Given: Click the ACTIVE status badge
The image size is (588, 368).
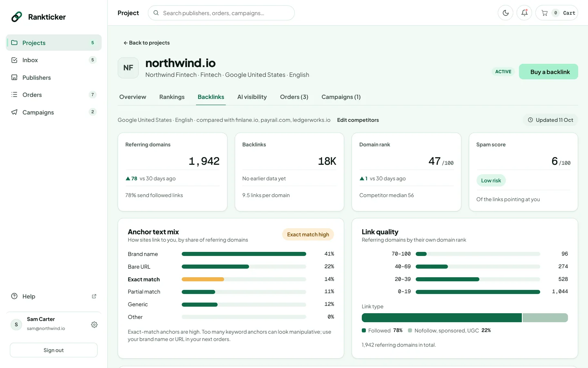Looking at the screenshot, I should (x=503, y=72).
